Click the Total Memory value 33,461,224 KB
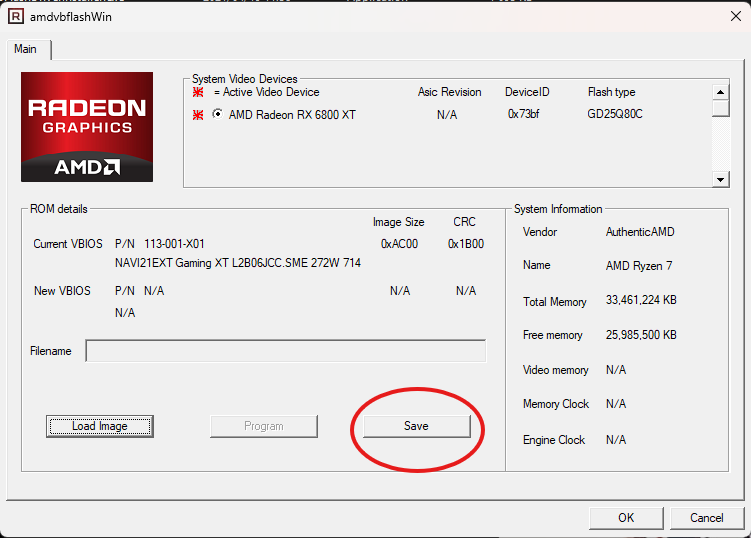This screenshot has width=751, height=538. coord(641,300)
